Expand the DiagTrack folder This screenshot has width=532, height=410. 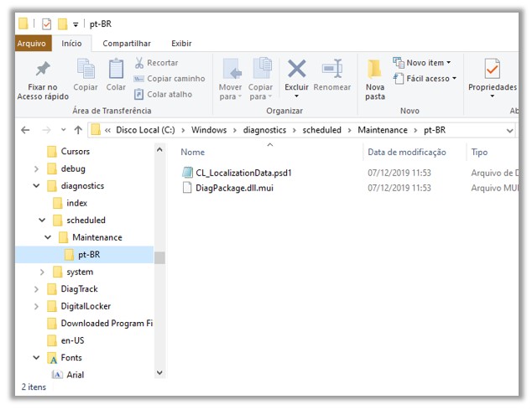coord(36,289)
